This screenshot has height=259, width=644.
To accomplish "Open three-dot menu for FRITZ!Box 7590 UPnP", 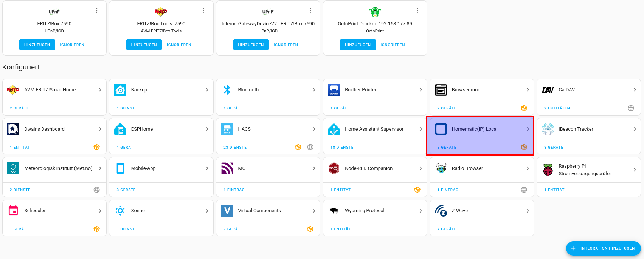I will click(x=97, y=11).
